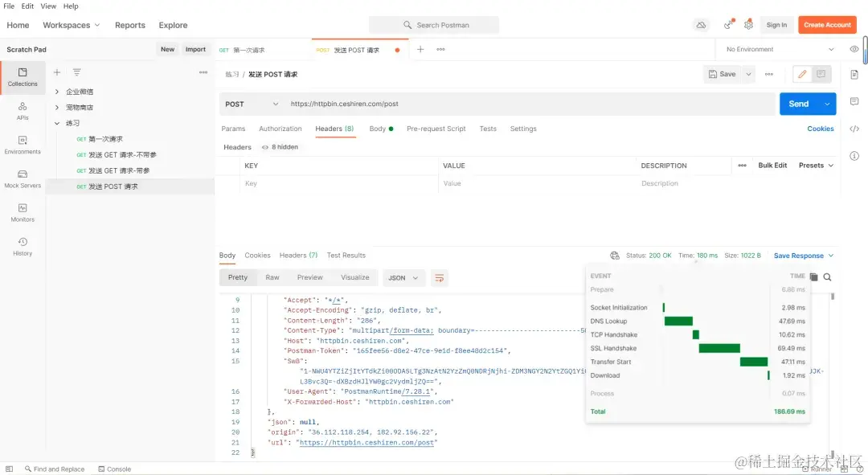Open the POST method dropdown
The width and height of the screenshot is (868, 475).
click(x=252, y=104)
